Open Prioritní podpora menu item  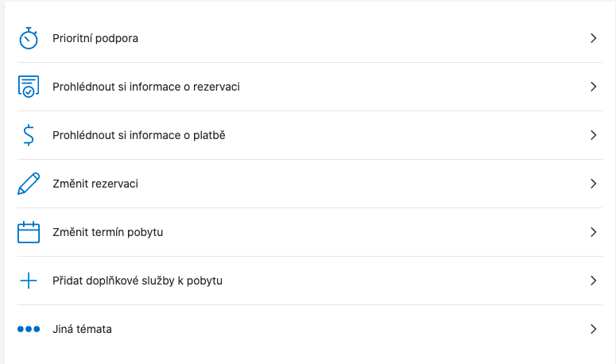pyautogui.click(x=95, y=38)
